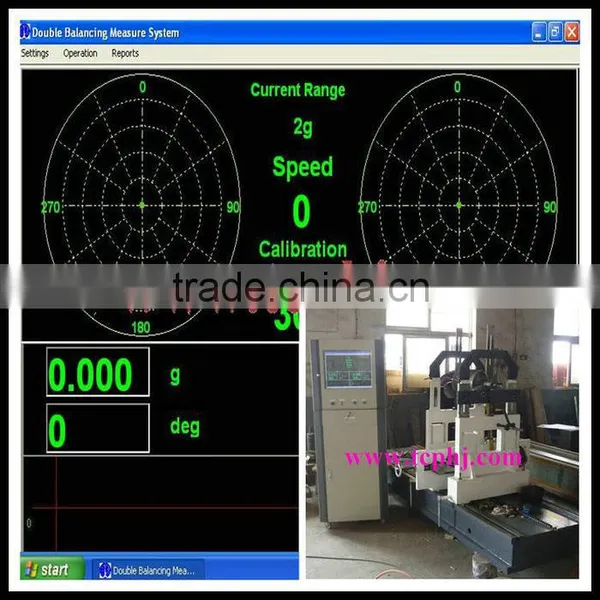Screen dimensions: 600x600
Task: Click the right polar chart center point
Action: coord(459,205)
